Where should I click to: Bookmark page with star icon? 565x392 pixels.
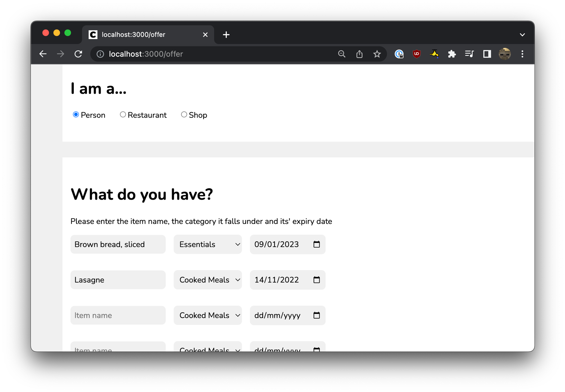377,54
